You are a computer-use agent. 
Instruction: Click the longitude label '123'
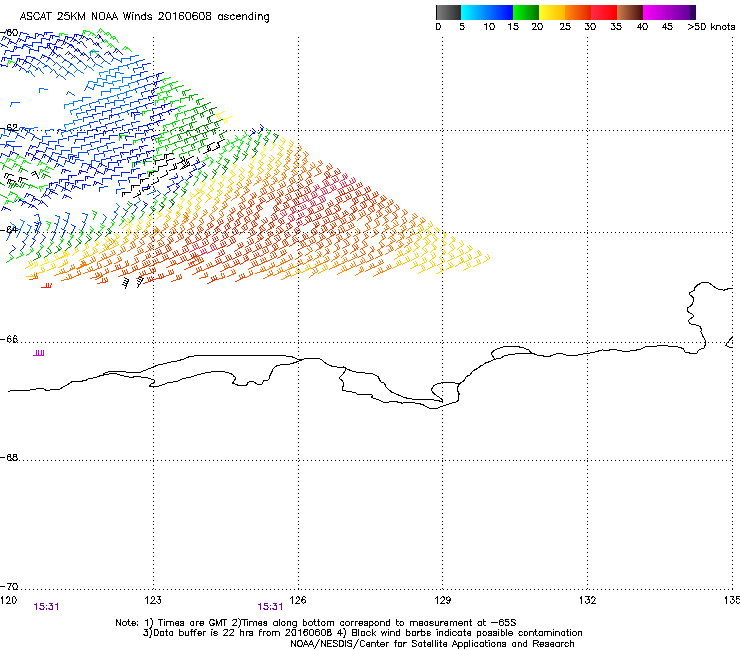click(x=153, y=600)
